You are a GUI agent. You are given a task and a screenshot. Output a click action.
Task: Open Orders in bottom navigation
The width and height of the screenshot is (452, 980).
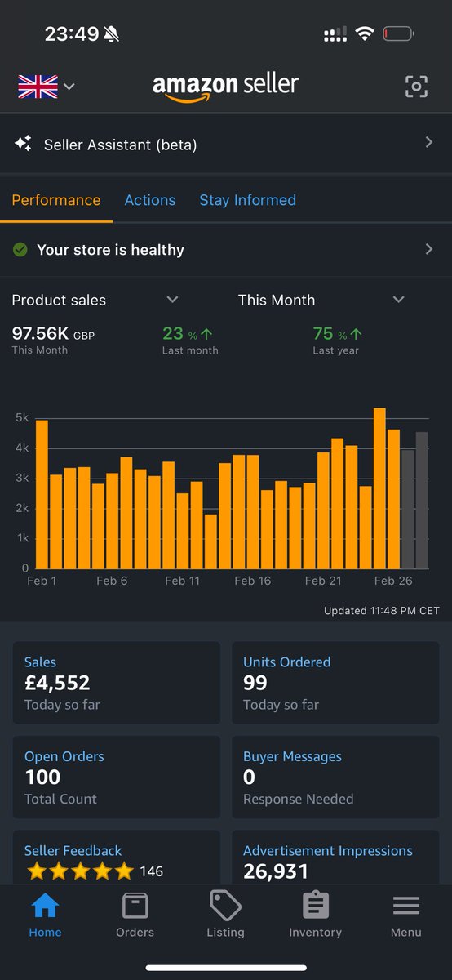(135, 915)
